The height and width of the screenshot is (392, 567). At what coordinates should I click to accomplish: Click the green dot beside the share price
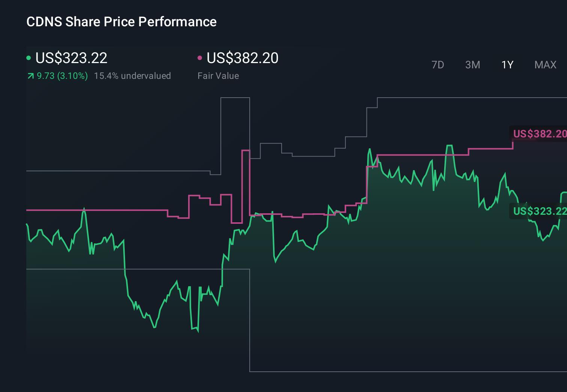coord(29,58)
